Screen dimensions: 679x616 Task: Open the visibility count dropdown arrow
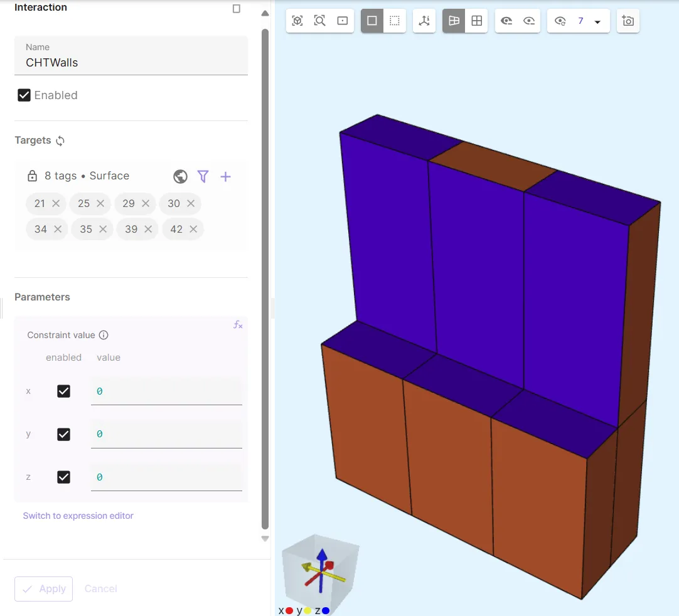click(597, 22)
